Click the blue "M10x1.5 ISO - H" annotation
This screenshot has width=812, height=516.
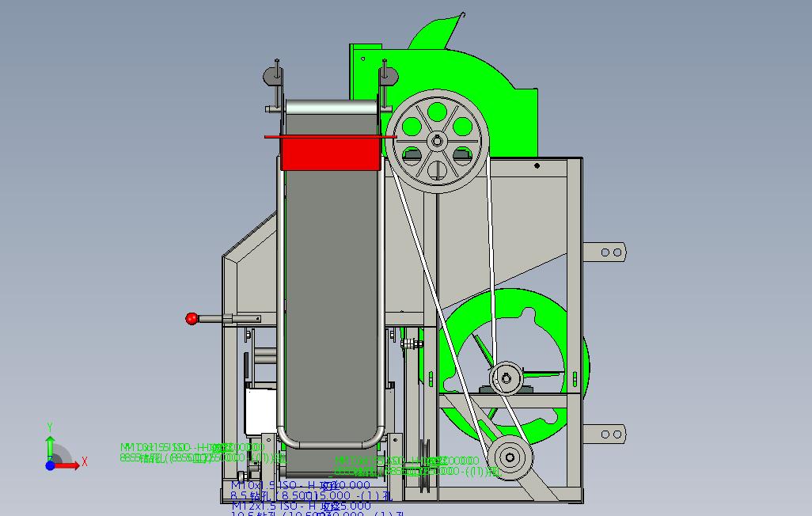[x=274, y=485]
